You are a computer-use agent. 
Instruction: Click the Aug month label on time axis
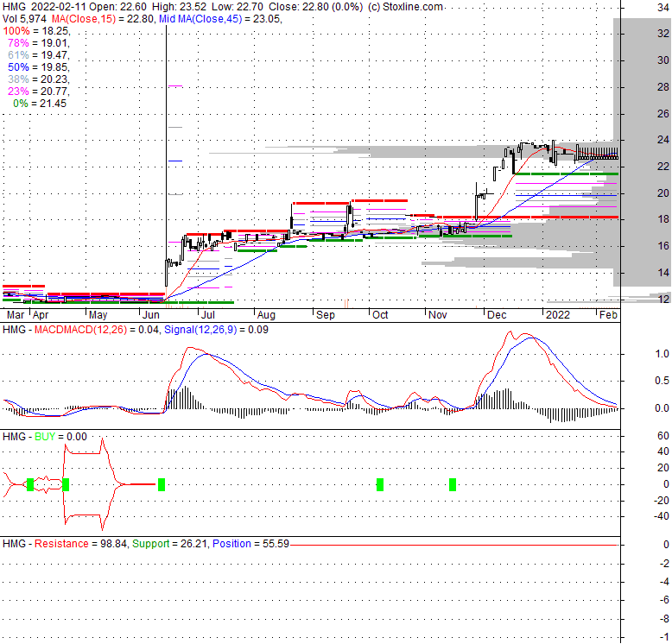click(266, 315)
